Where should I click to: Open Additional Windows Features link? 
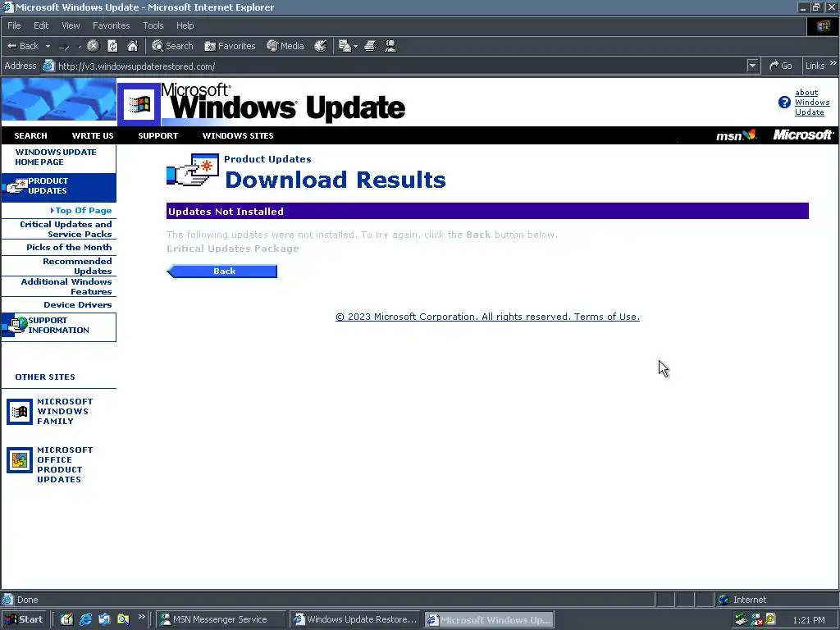66,286
